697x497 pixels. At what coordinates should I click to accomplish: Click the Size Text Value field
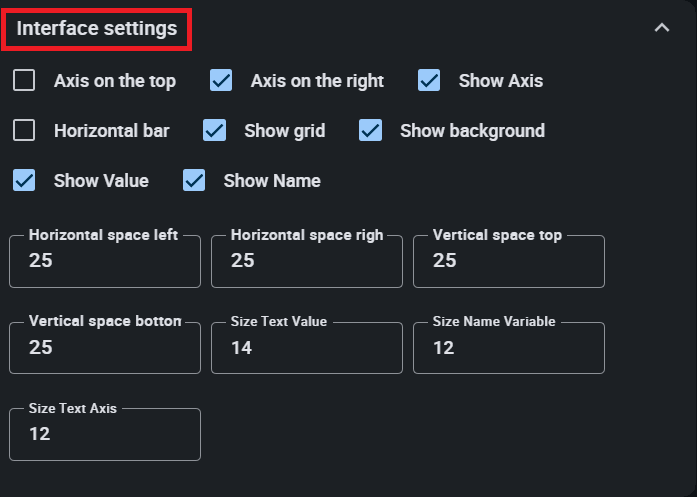click(307, 348)
